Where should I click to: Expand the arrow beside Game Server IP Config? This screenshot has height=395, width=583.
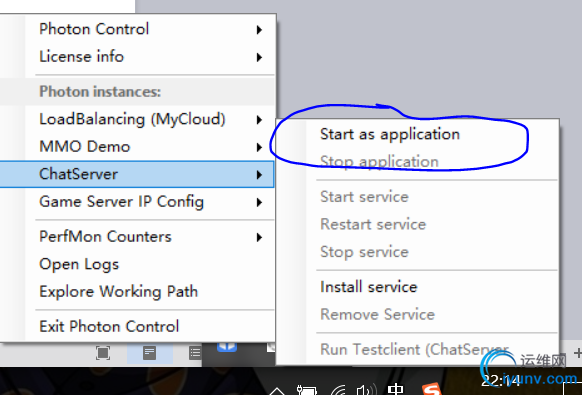259,202
